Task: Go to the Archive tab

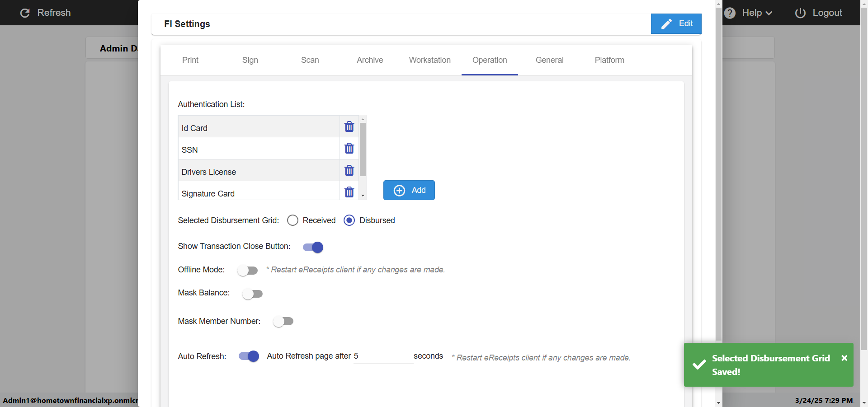Action: pos(370,60)
